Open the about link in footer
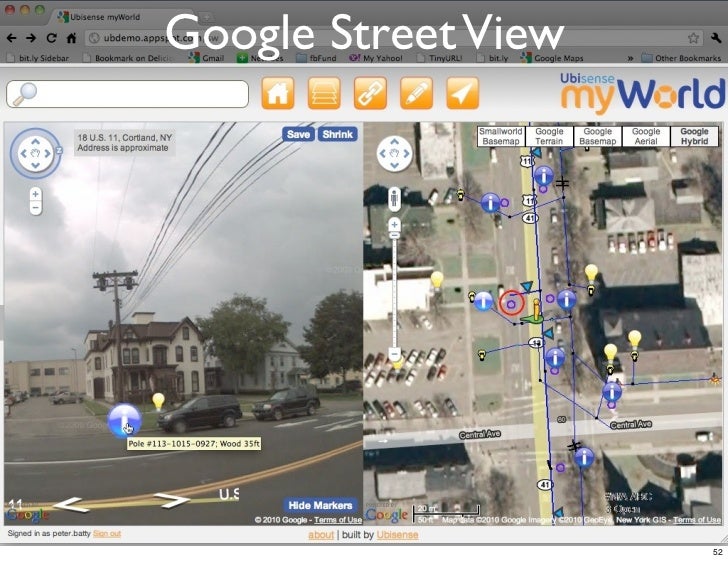This screenshot has width=728, height=561. [321, 535]
